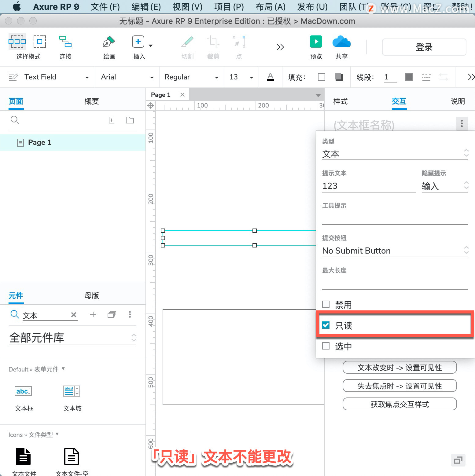Close the Page 1 canvas tab

pyautogui.click(x=182, y=95)
